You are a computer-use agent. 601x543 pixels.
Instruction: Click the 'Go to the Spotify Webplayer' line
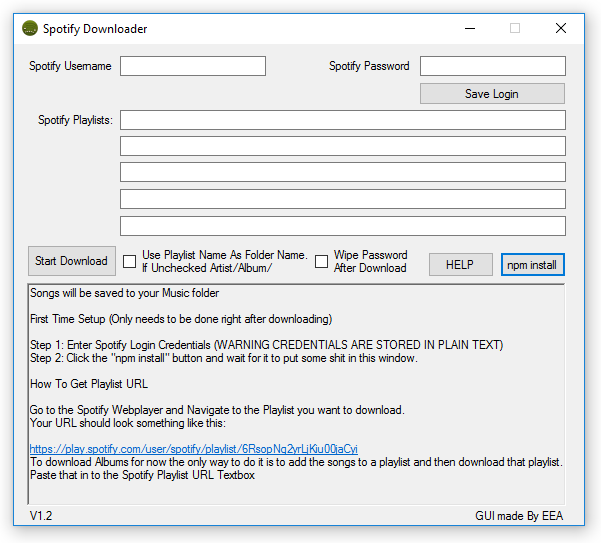[217, 410]
